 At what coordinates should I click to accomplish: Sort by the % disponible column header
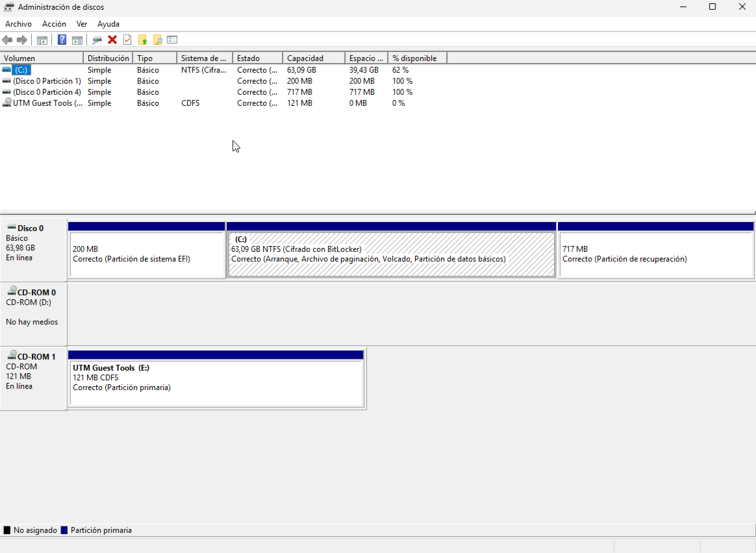point(418,58)
